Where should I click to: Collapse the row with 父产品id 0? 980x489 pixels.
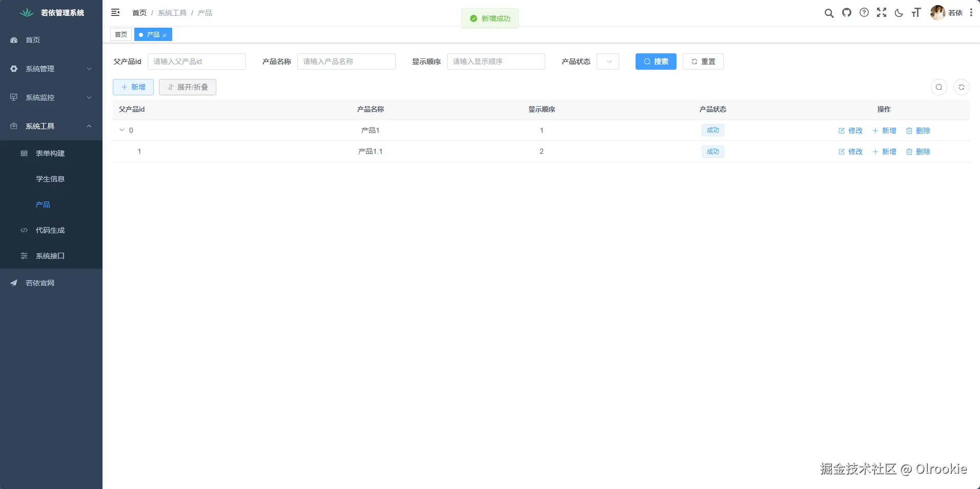[x=122, y=130]
